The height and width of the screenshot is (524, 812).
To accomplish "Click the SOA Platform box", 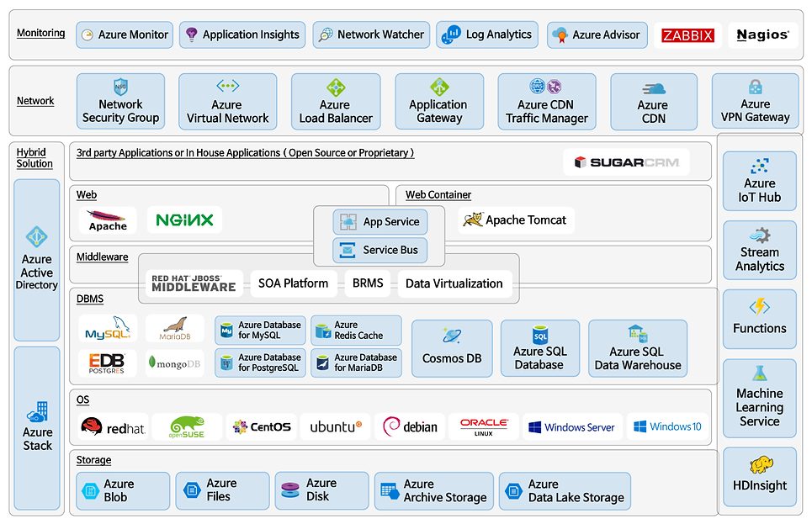I will [294, 283].
